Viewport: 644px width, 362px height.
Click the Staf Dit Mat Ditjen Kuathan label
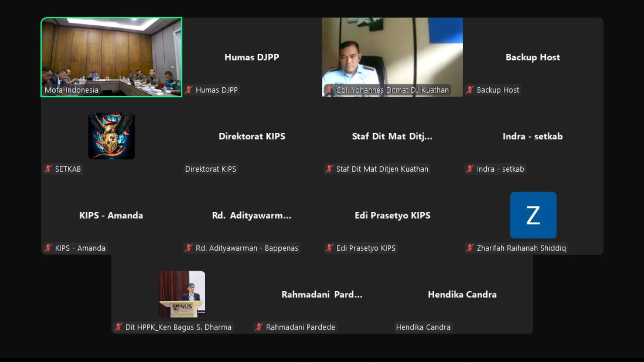tap(382, 169)
